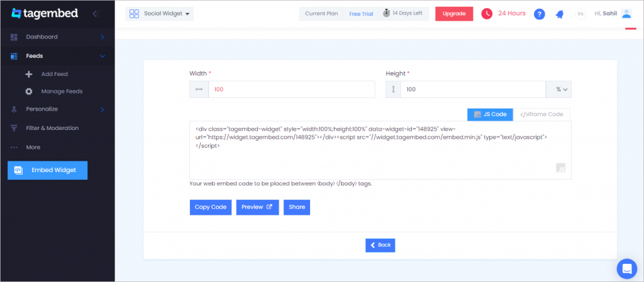Click the tagembed logo
This screenshot has height=282, width=644.
point(45,14)
